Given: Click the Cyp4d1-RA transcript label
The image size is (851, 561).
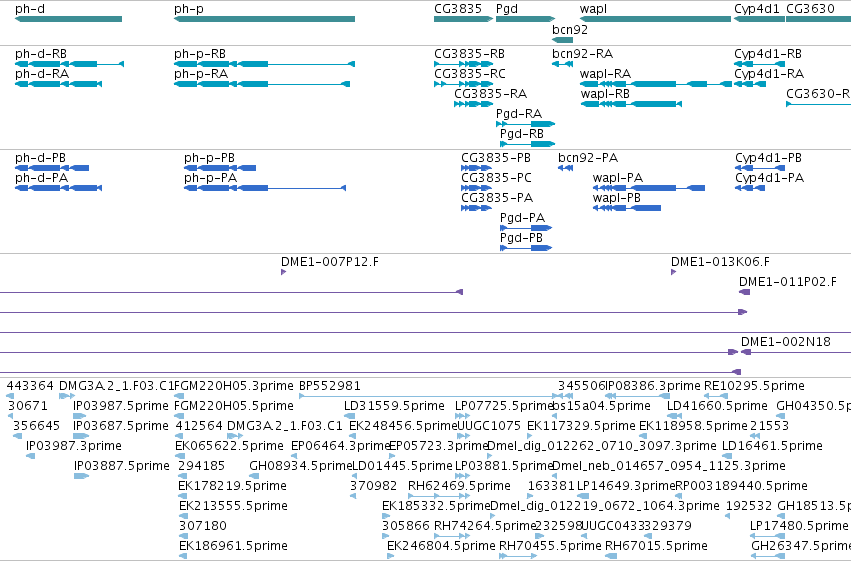Looking at the screenshot, I should tap(769, 74).
